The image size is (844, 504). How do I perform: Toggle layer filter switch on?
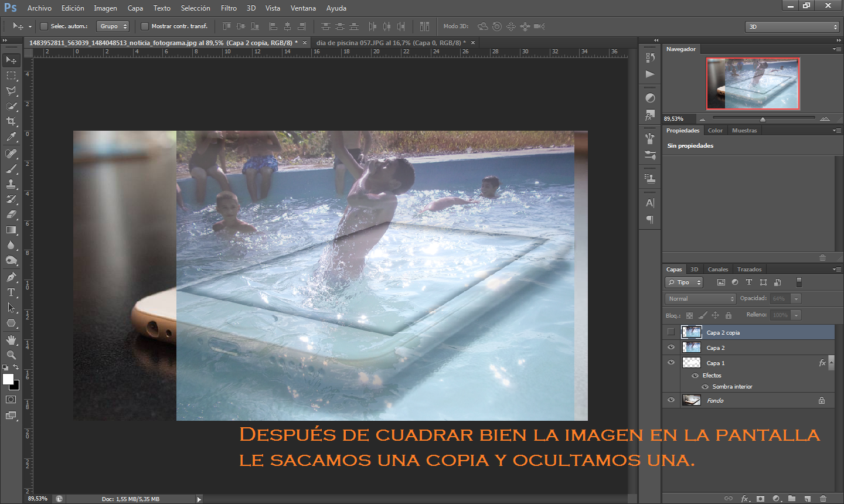point(799,282)
